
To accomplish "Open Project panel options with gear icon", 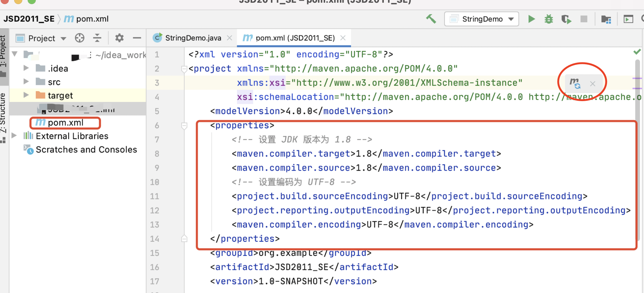I will [x=119, y=38].
